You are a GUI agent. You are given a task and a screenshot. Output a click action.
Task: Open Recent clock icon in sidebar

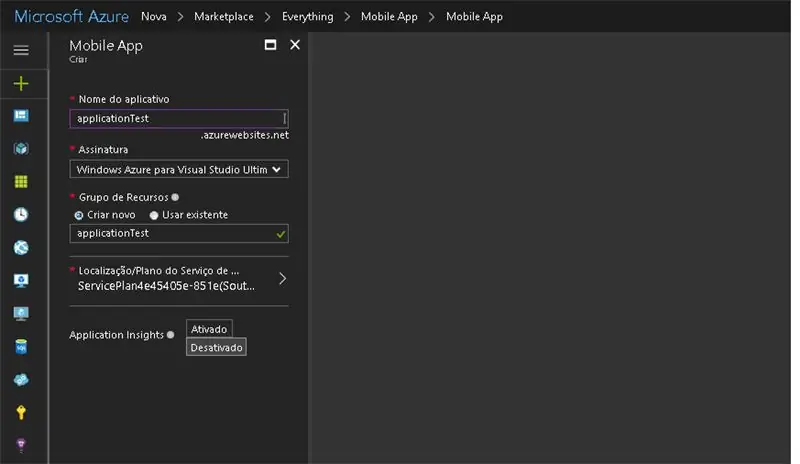click(21, 214)
